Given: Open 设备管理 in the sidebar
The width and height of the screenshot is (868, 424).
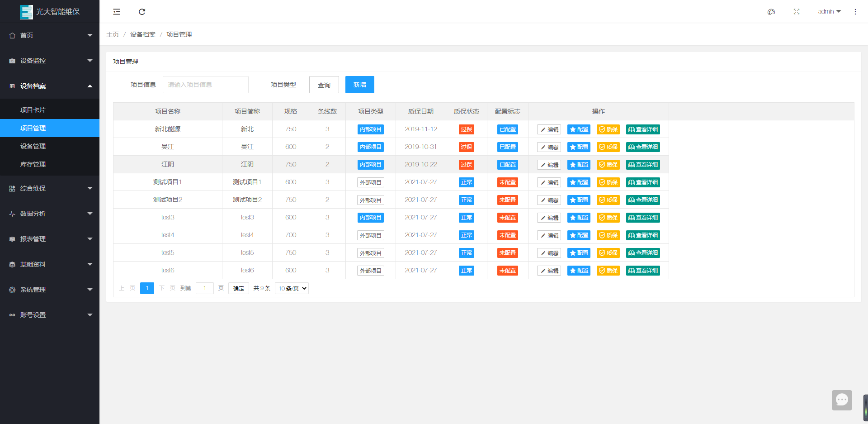Looking at the screenshot, I should (x=50, y=146).
